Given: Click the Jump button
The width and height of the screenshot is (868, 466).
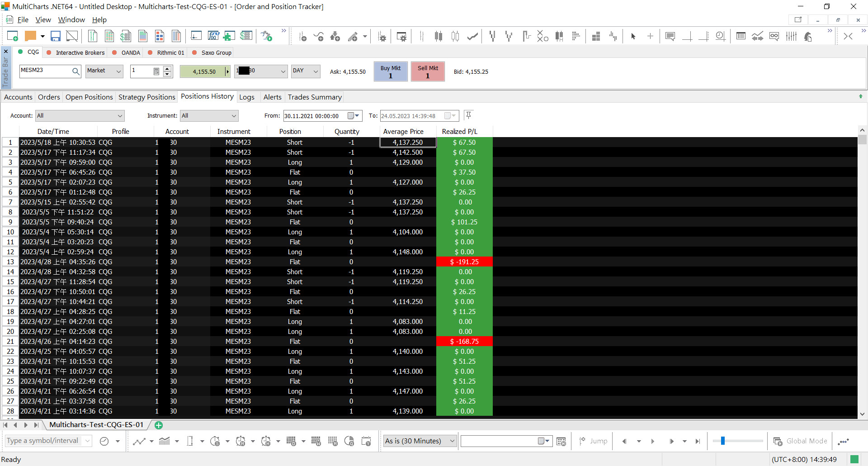Looking at the screenshot, I should tap(594, 441).
